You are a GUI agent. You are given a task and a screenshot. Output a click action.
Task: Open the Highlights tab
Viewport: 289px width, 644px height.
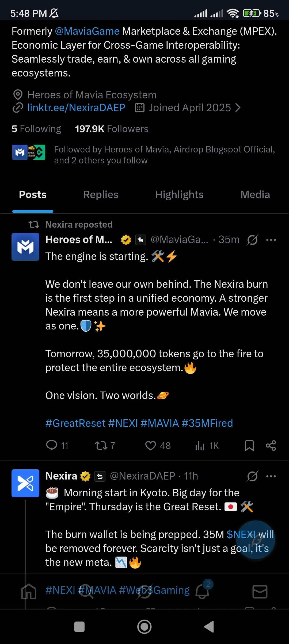[x=179, y=195]
